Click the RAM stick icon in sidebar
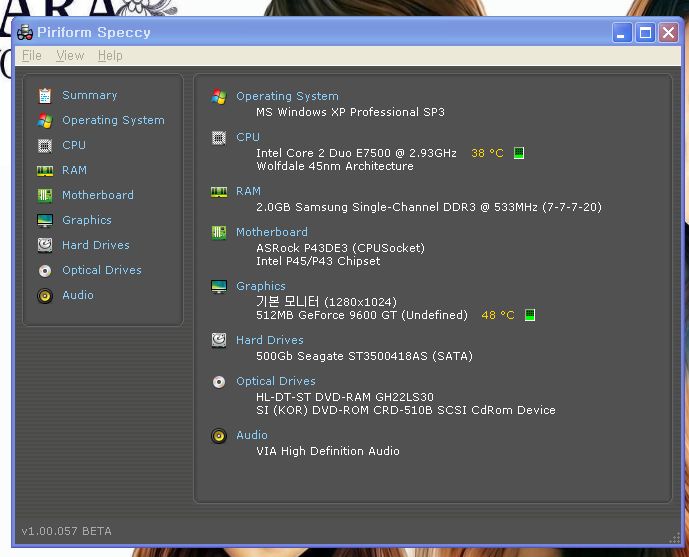 point(45,170)
